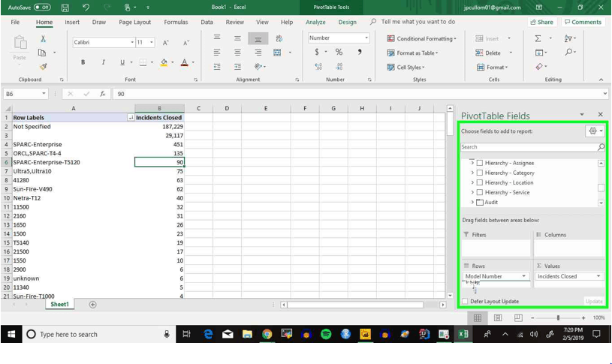Decrease font size with smaller A icon

point(185,43)
